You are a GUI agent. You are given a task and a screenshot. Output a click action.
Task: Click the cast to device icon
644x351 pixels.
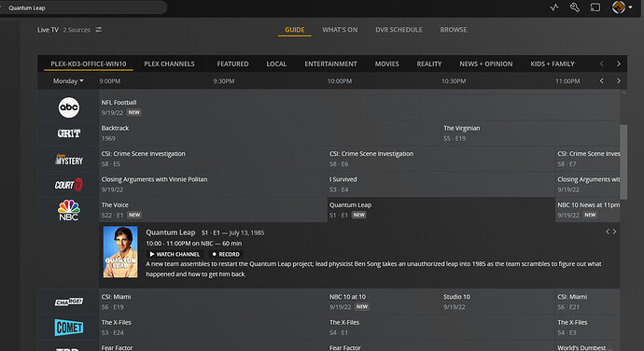[x=595, y=7]
